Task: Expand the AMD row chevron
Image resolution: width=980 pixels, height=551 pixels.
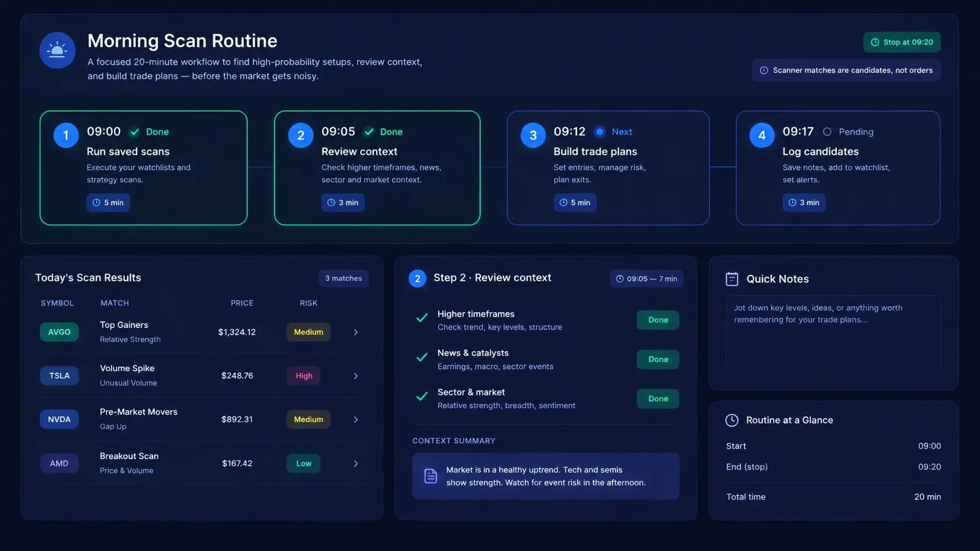Action: coord(356,463)
